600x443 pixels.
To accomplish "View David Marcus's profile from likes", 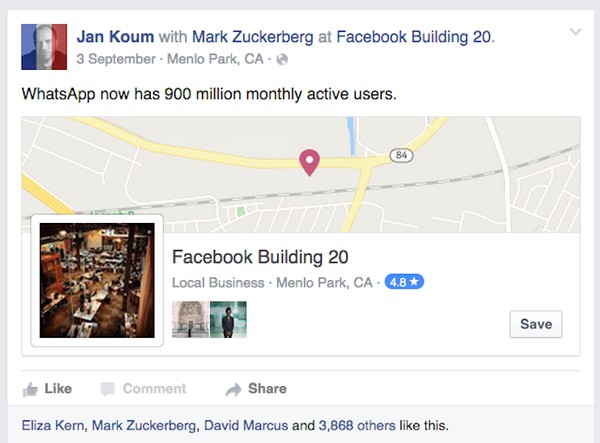I will tap(247, 425).
